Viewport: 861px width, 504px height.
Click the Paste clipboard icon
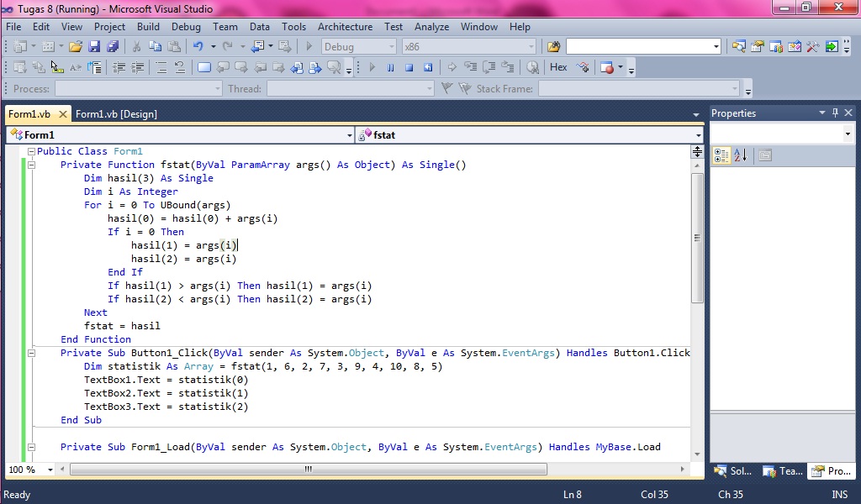click(174, 46)
